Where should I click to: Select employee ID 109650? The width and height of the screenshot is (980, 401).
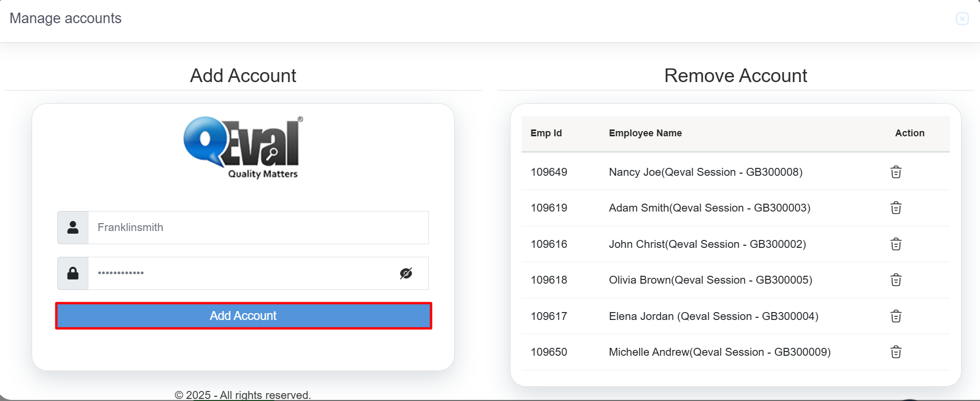point(549,352)
